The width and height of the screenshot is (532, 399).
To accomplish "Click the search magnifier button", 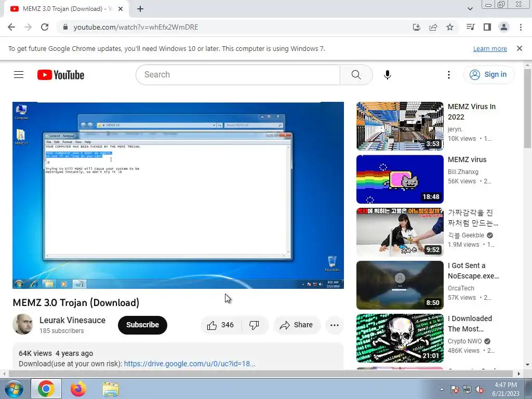I will pos(356,75).
